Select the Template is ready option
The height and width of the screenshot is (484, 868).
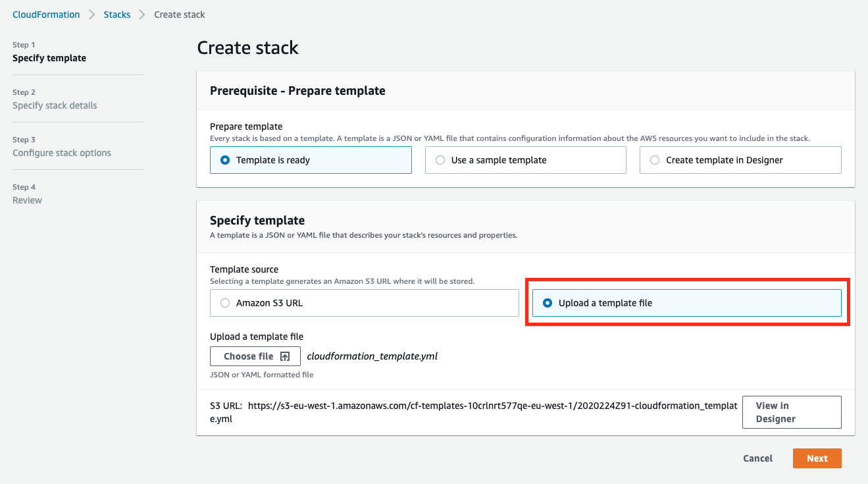tap(225, 160)
